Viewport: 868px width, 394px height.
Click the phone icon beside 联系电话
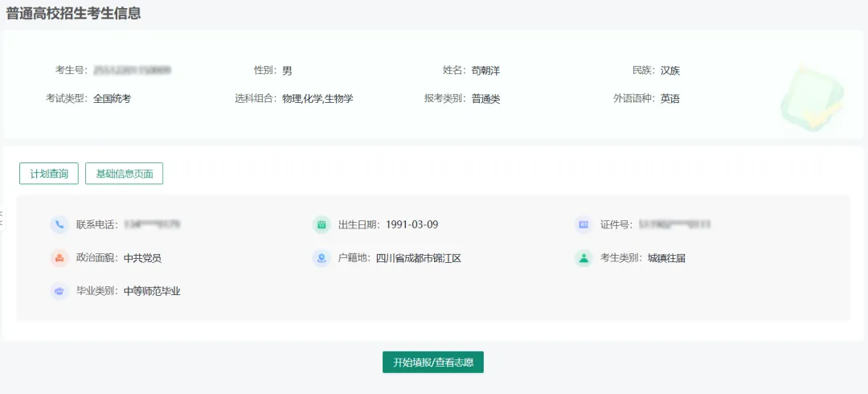[59, 225]
